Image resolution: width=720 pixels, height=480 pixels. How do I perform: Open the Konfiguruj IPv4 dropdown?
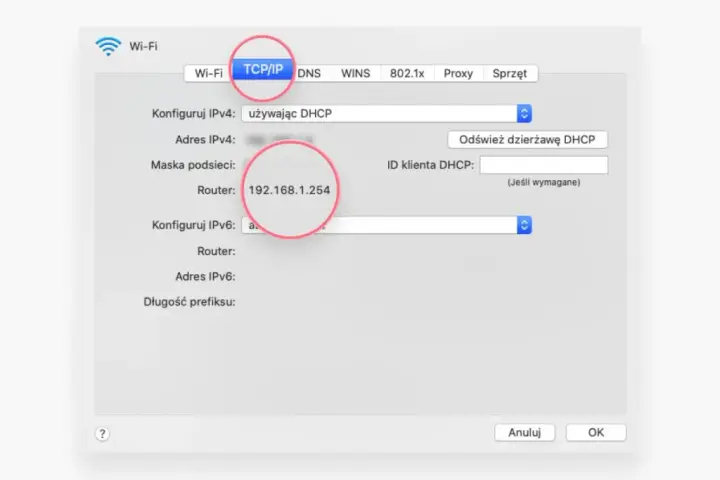387,113
